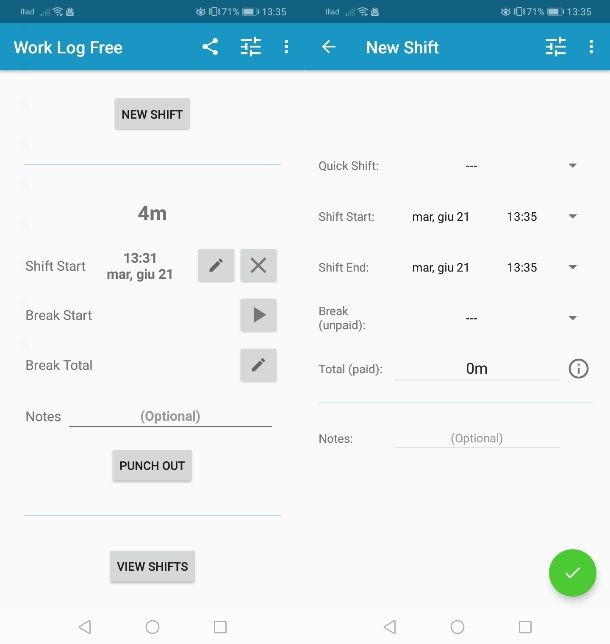Tap the info icon beside Total (paid)

pyautogui.click(x=578, y=368)
